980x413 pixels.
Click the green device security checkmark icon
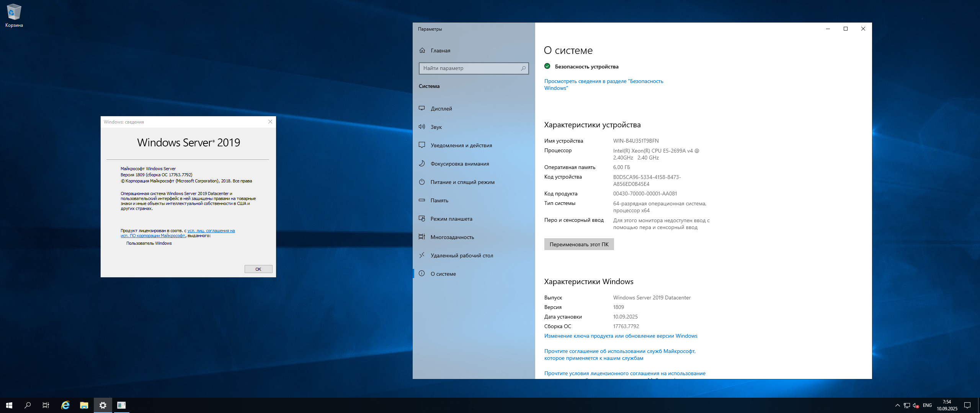click(547, 67)
